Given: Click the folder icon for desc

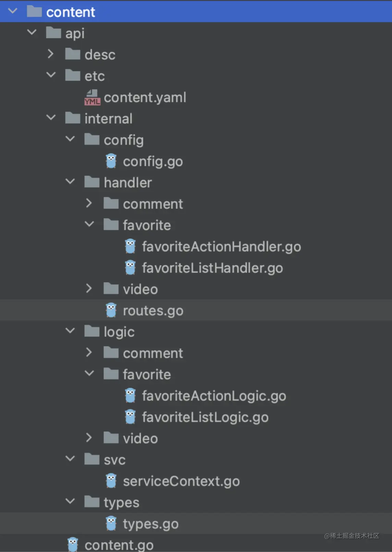Looking at the screenshot, I should pos(73,54).
